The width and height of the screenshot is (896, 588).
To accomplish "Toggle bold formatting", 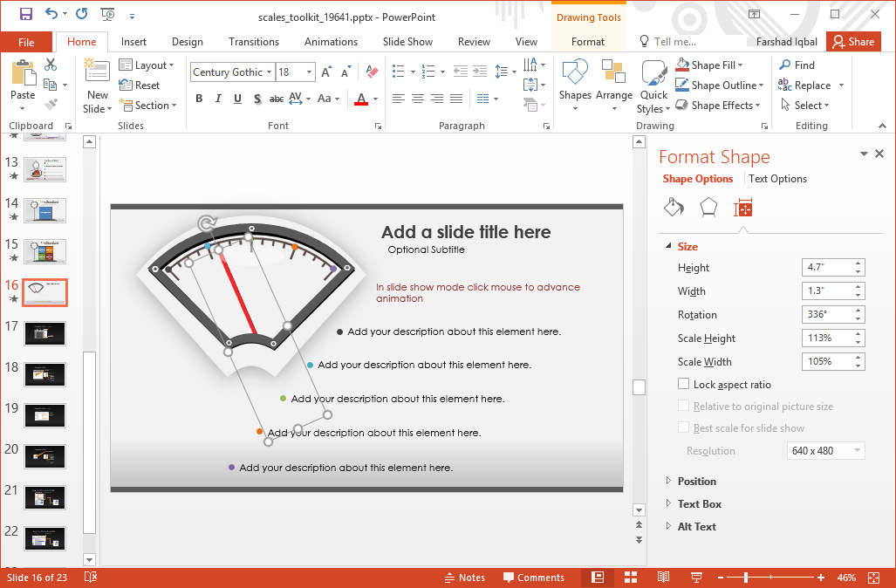I will click(x=198, y=99).
